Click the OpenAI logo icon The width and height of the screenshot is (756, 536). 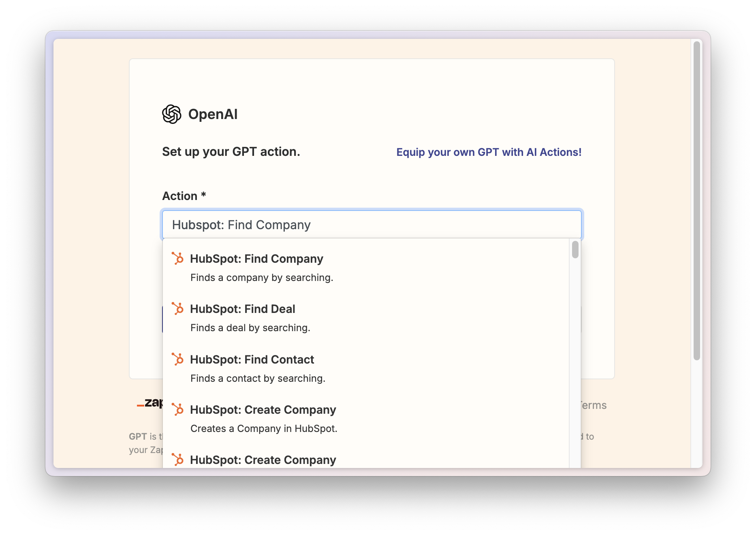click(172, 114)
